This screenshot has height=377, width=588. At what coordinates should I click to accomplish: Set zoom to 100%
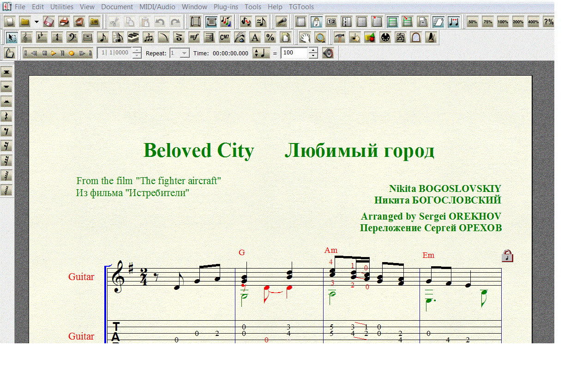503,22
